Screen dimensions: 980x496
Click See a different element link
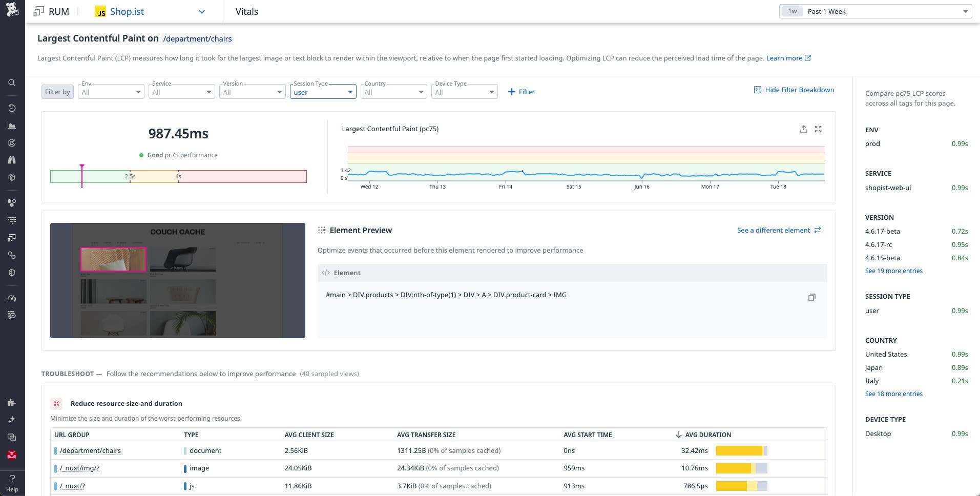coord(774,230)
